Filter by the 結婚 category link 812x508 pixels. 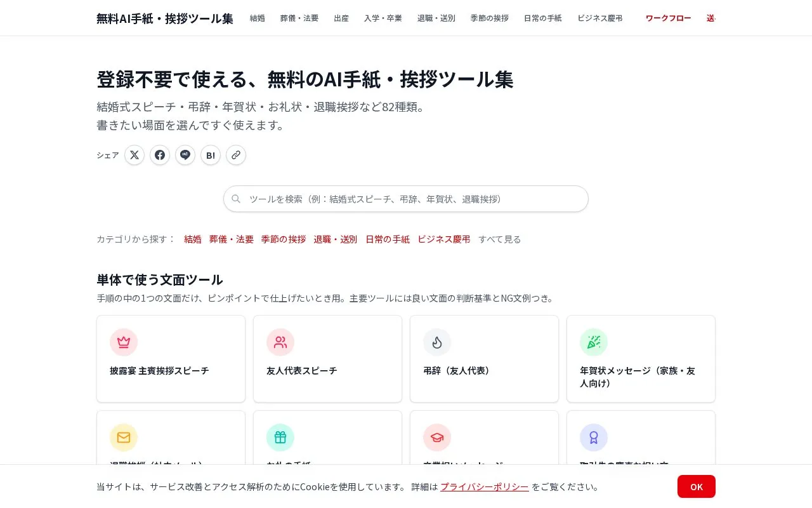[x=193, y=239]
